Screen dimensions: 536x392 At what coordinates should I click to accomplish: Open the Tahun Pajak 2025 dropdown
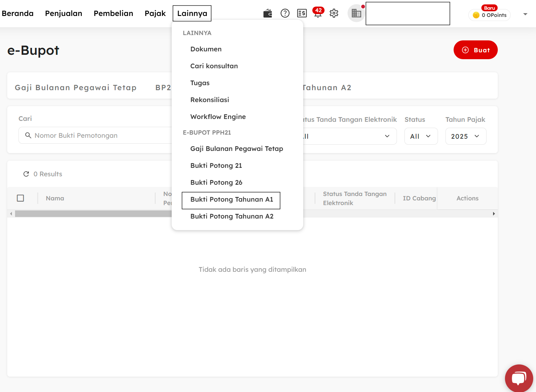(x=466, y=136)
